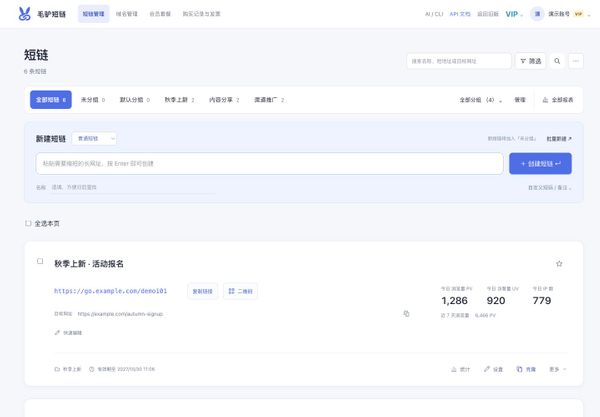
Task: Click the blue clone action
Action: 526,369
